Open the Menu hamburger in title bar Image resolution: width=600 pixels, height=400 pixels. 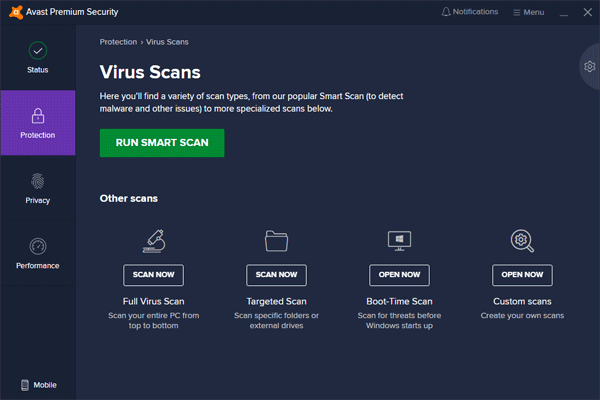tap(528, 12)
